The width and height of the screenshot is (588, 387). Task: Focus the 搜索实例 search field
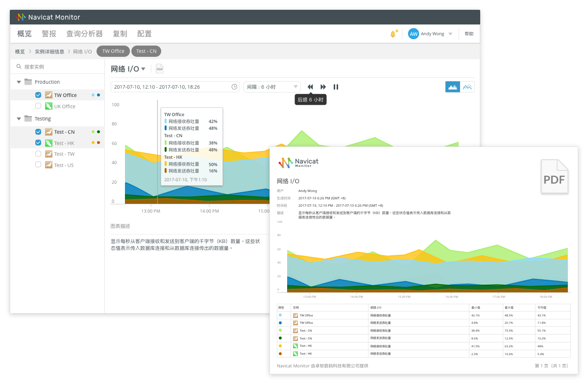(x=57, y=67)
